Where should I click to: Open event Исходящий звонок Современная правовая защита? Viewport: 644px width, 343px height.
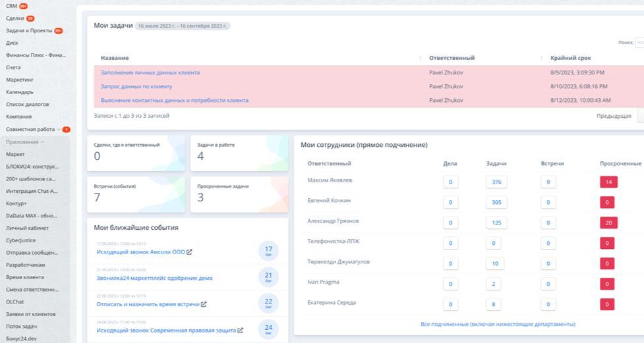(x=166, y=330)
